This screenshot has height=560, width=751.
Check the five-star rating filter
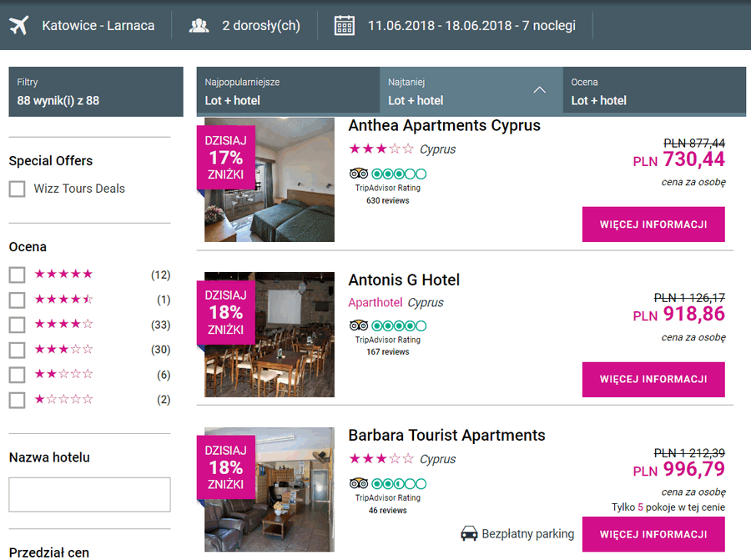point(17,275)
